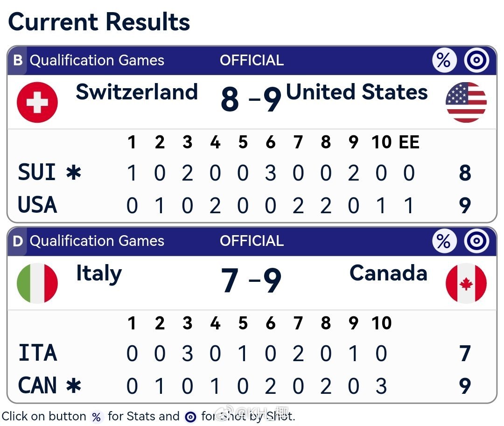The image size is (504, 426).
Task: Click the 8 - 9 final score
Action: click(251, 99)
